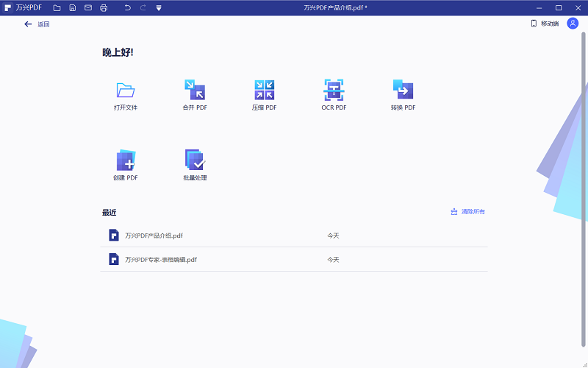Screen dimensions: 588x368
Task: Open 批量处理 batch processing
Action: point(195,161)
